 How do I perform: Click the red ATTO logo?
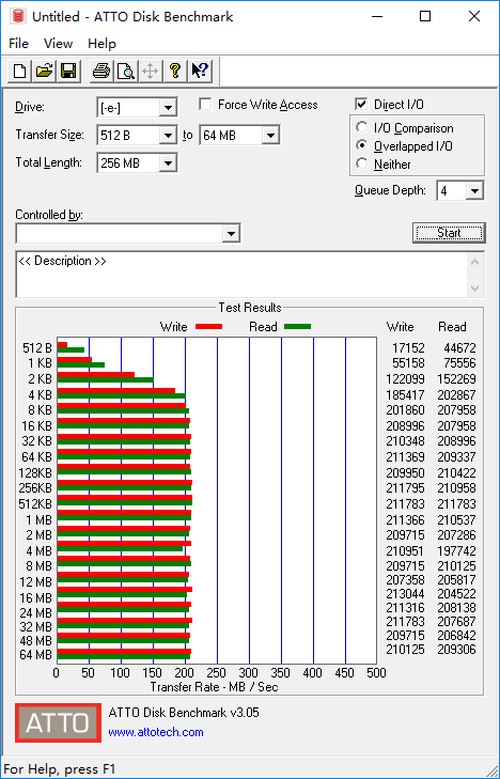click(x=58, y=723)
